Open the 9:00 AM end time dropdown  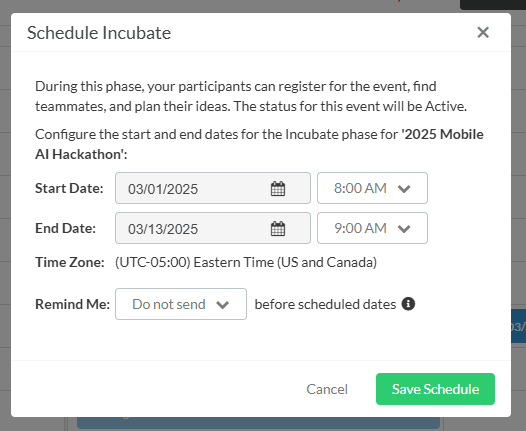[x=372, y=228]
